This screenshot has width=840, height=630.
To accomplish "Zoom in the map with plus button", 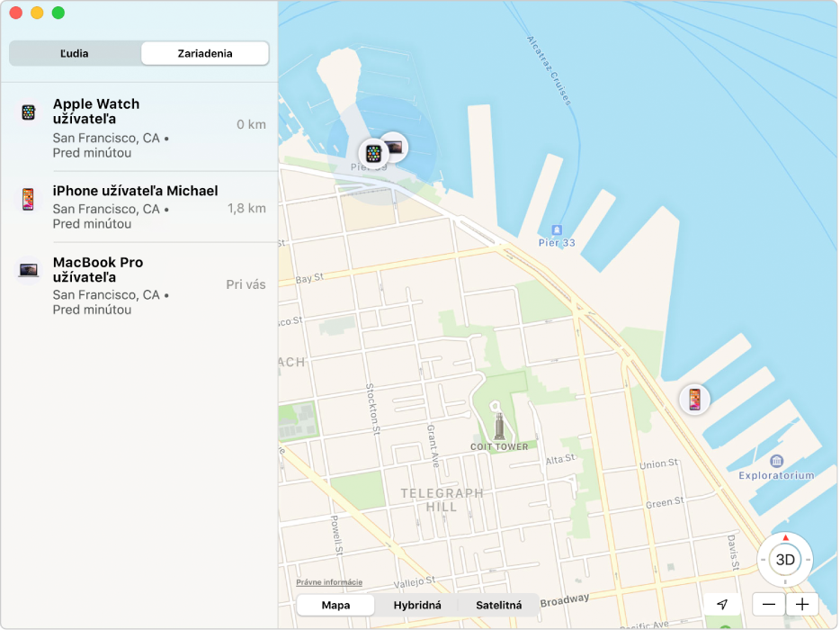I will pyautogui.click(x=802, y=605).
